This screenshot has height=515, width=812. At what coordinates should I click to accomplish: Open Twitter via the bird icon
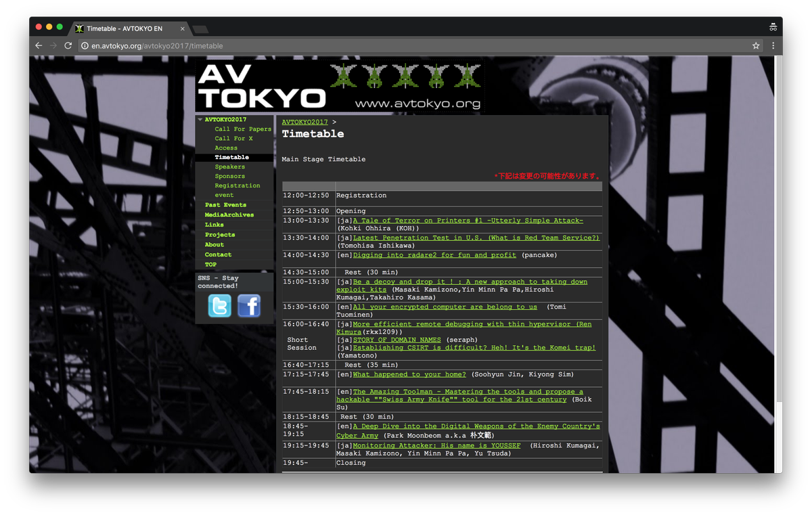click(x=219, y=306)
